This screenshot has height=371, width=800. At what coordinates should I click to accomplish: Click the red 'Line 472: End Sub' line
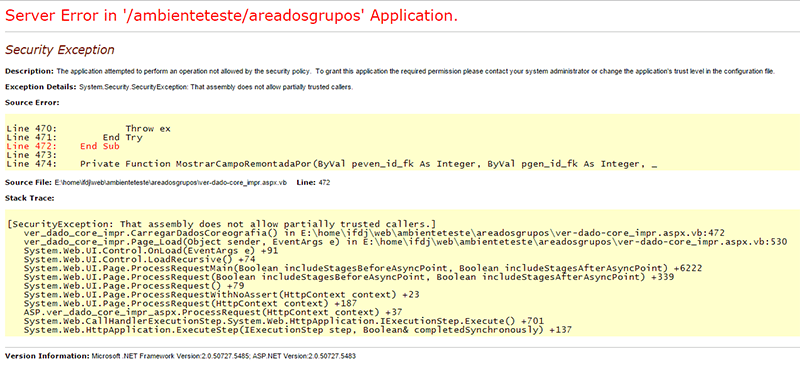(x=63, y=146)
